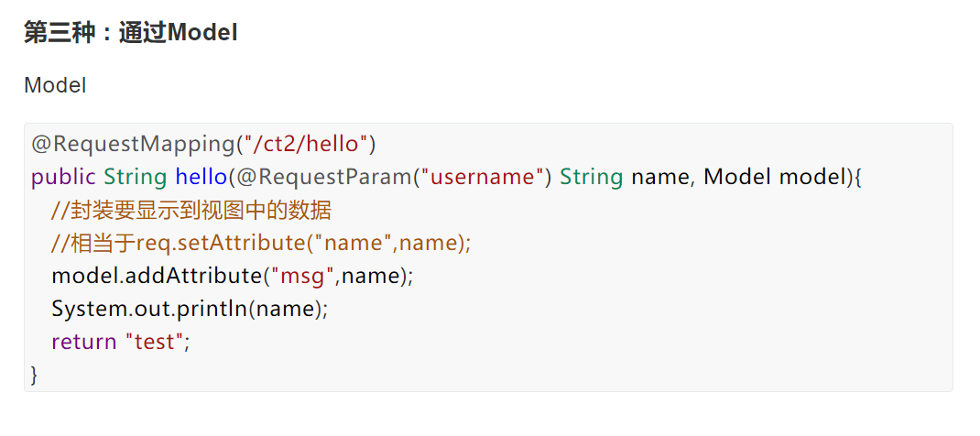
Task: Click the @RequestMapping annotation in the code
Action: [x=132, y=144]
